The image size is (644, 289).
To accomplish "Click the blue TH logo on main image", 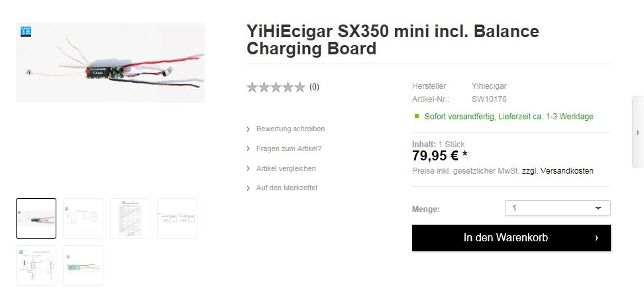I will (x=27, y=32).
